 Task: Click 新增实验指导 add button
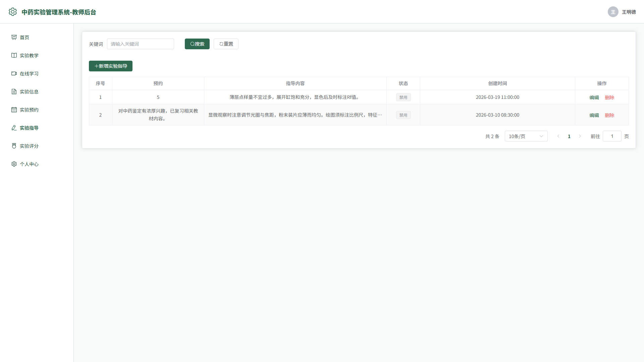point(111,66)
